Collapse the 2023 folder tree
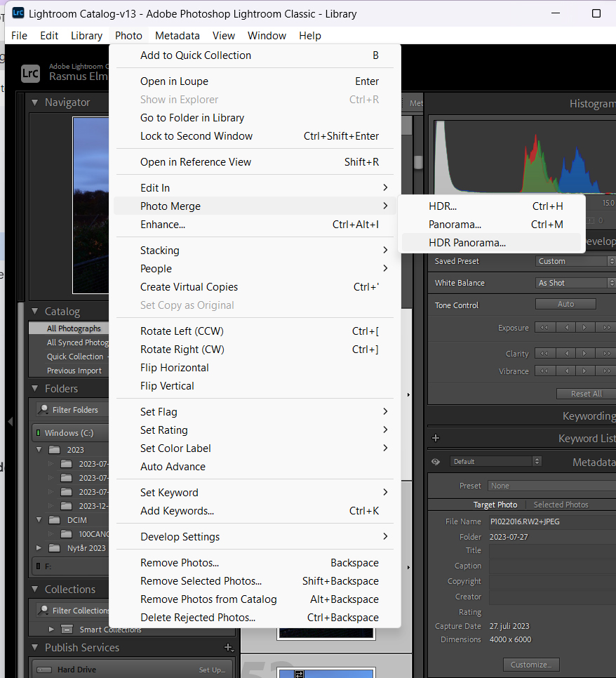The height and width of the screenshot is (678, 616). 39,450
